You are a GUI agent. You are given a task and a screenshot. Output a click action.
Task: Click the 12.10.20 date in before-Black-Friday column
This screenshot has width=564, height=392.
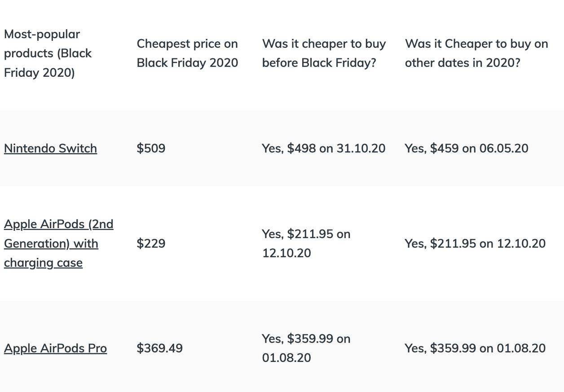click(x=286, y=253)
